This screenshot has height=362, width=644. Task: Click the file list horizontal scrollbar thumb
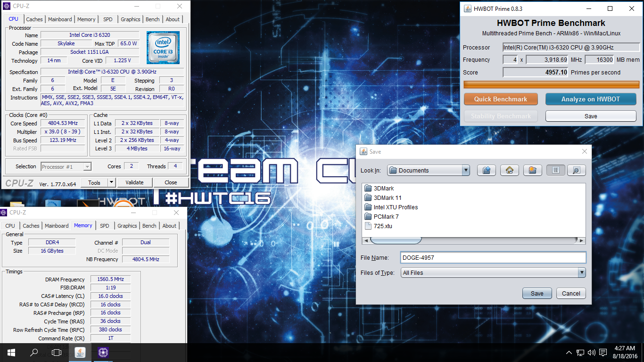[x=396, y=240]
